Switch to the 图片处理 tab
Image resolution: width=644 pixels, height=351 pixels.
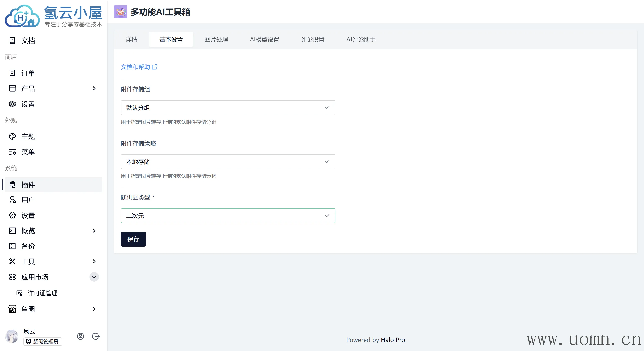pos(216,39)
